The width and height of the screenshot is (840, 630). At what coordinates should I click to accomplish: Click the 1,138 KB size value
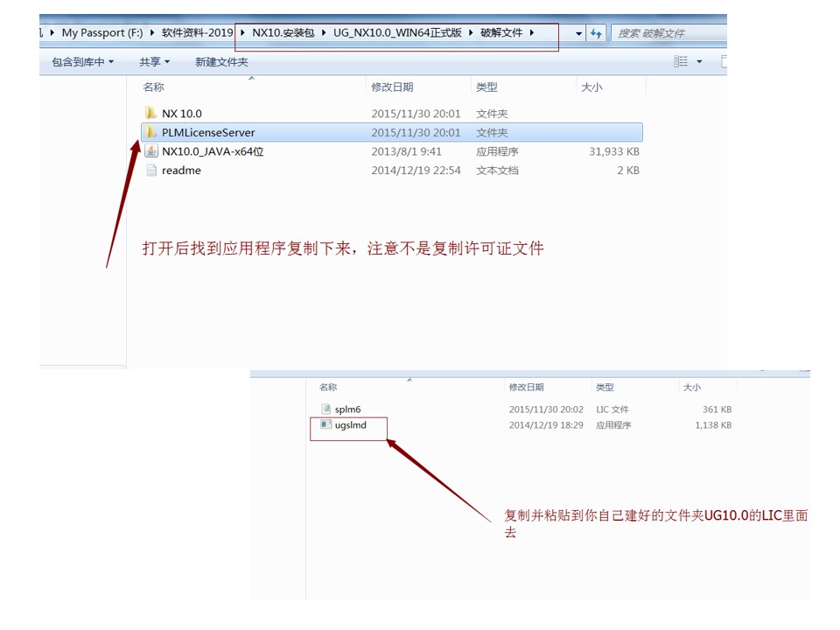point(713,425)
